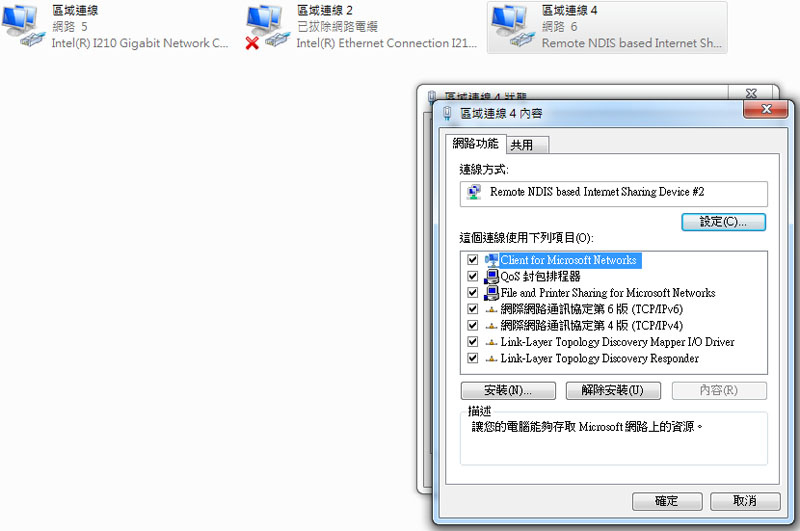The height and width of the screenshot is (531, 800).
Task: Click the 安裝(N)... button
Action: (x=508, y=391)
